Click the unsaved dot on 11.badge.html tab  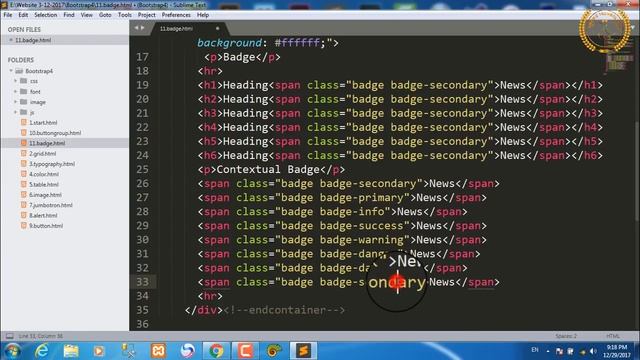217,28
